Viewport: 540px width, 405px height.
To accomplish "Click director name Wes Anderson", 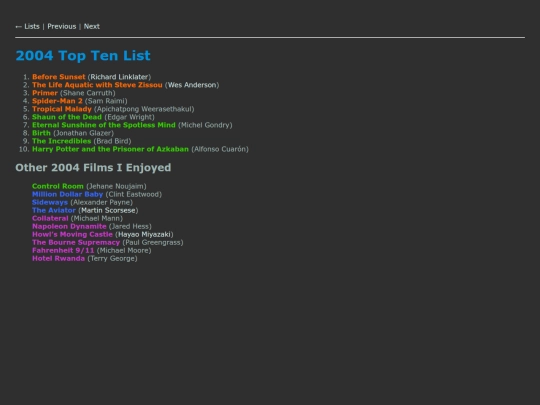I will click(x=192, y=85).
